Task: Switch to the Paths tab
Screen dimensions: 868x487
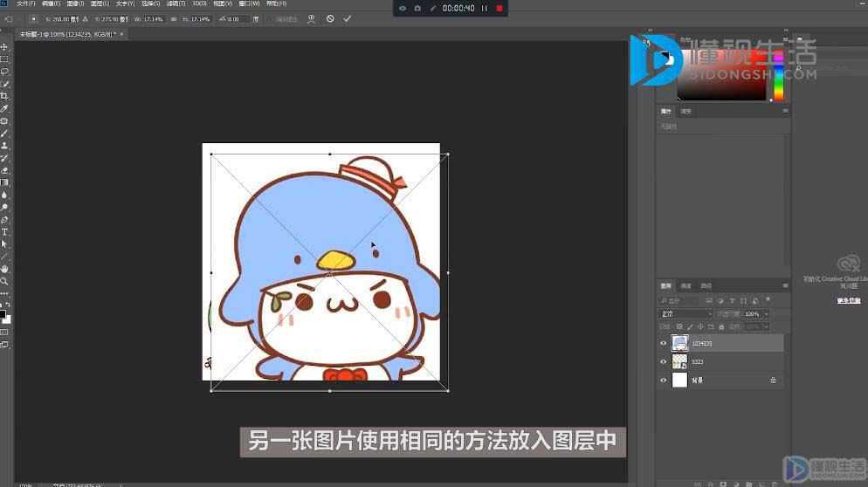Action: click(706, 285)
